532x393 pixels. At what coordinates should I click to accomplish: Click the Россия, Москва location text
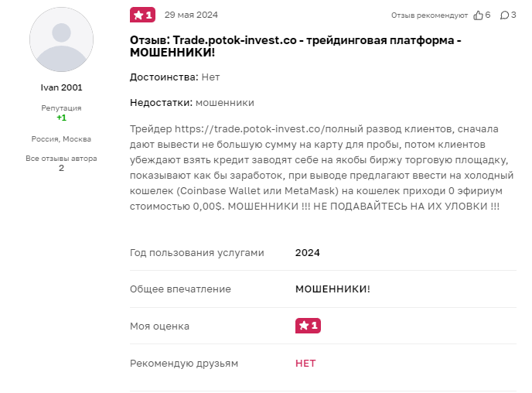point(61,139)
